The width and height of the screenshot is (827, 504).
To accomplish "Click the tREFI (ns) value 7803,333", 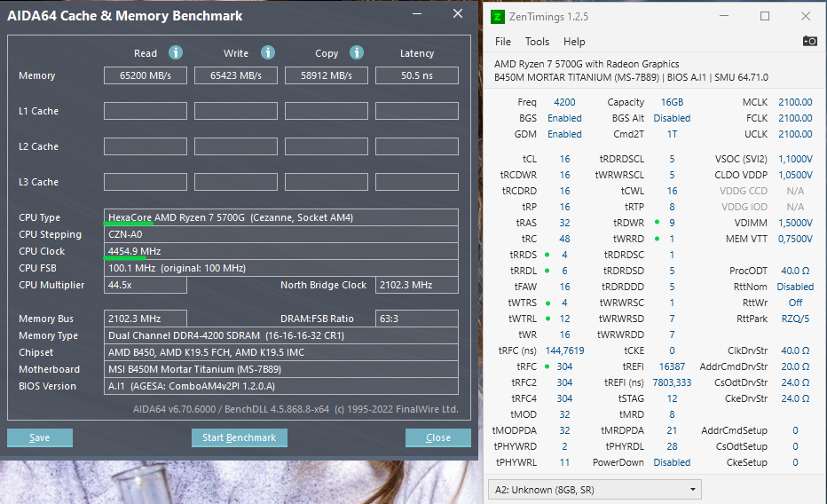I will [672, 382].
